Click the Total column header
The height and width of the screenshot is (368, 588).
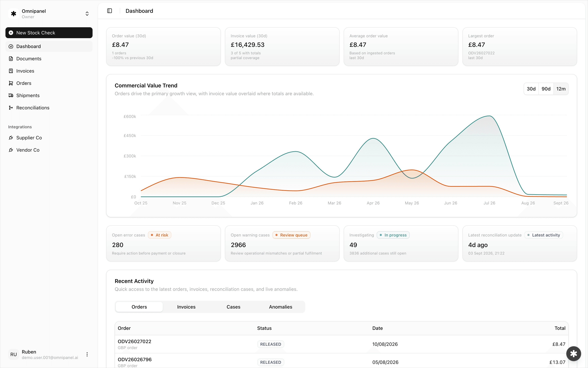coord(560,328)
